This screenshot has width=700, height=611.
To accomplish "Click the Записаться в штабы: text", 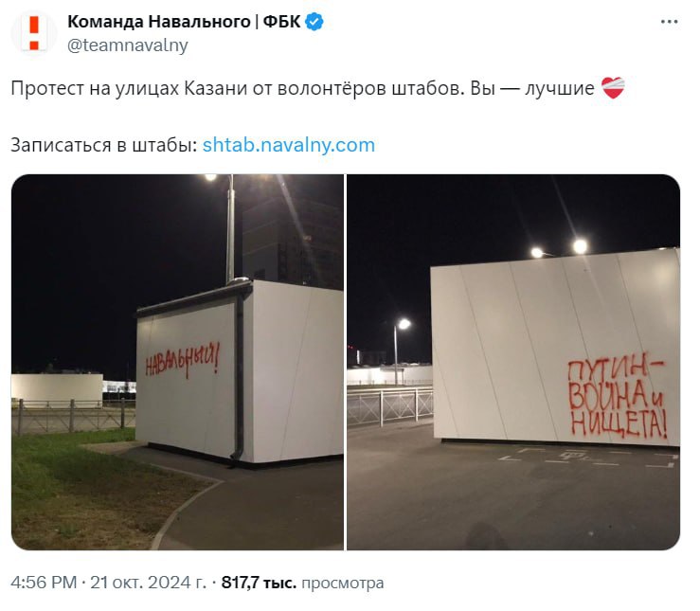I will point(104,146).
